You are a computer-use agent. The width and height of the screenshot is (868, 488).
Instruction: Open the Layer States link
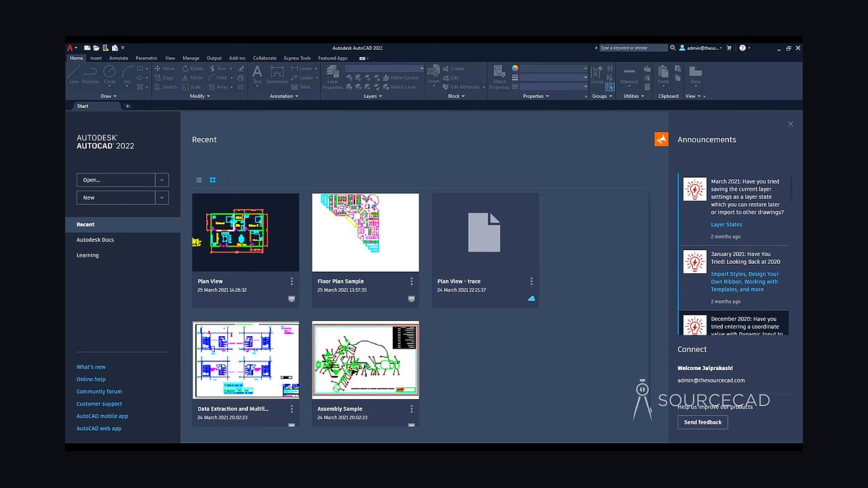726,224
